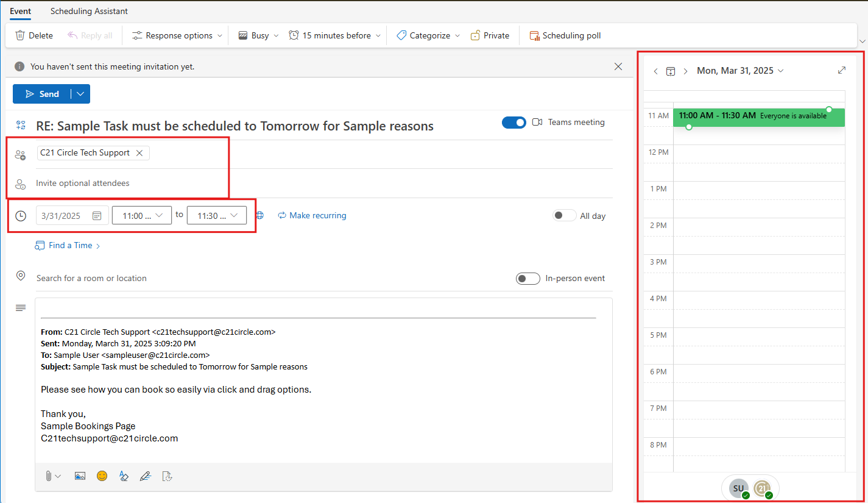Viewport: 868px width, 503px height.
Task: Open the 11:00 start time dropdown
Action: click(142, 215)
